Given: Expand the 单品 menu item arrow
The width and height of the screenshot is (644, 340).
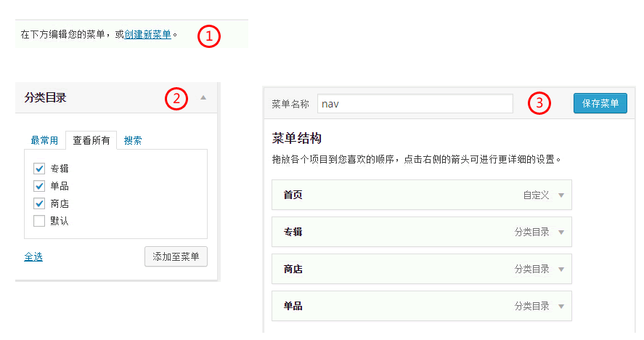Looking at the screenshot, I should [x=561, y=307].
